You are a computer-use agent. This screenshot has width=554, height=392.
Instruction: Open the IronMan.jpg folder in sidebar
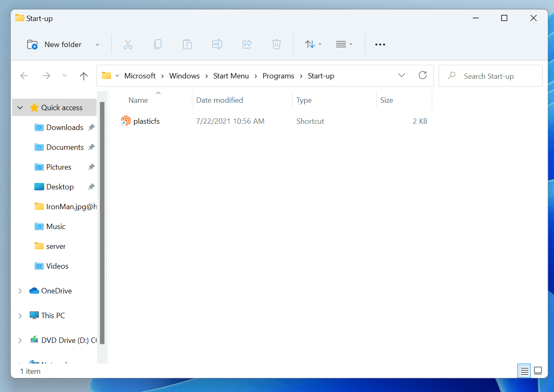71,207
